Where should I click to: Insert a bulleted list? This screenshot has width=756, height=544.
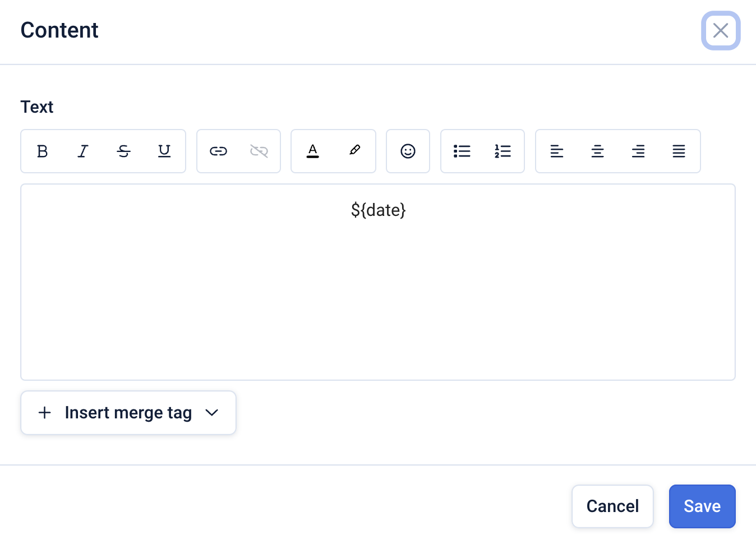(x=462, y=151)
